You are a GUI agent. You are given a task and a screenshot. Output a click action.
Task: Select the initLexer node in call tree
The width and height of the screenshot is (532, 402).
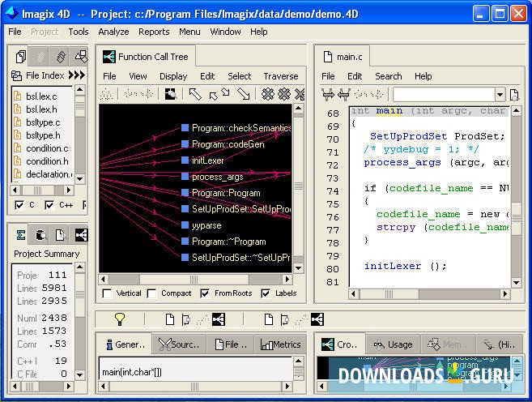(x=207, y=160)
